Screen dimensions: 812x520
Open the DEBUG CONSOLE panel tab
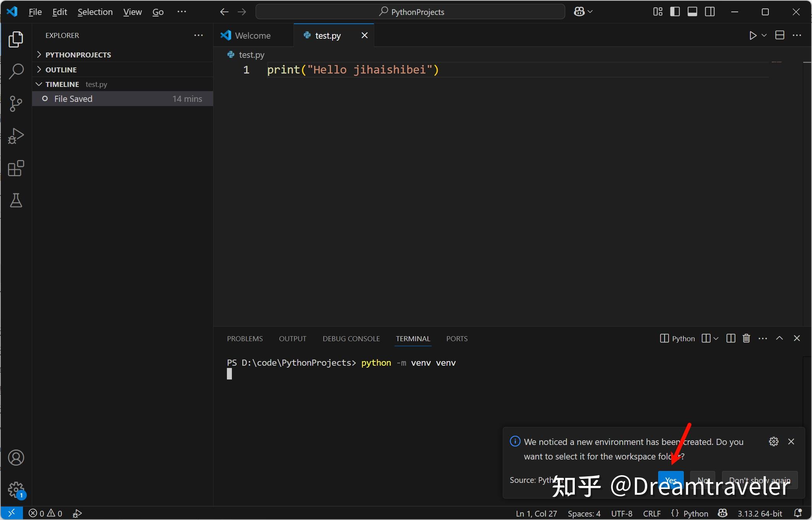[351, 338]
